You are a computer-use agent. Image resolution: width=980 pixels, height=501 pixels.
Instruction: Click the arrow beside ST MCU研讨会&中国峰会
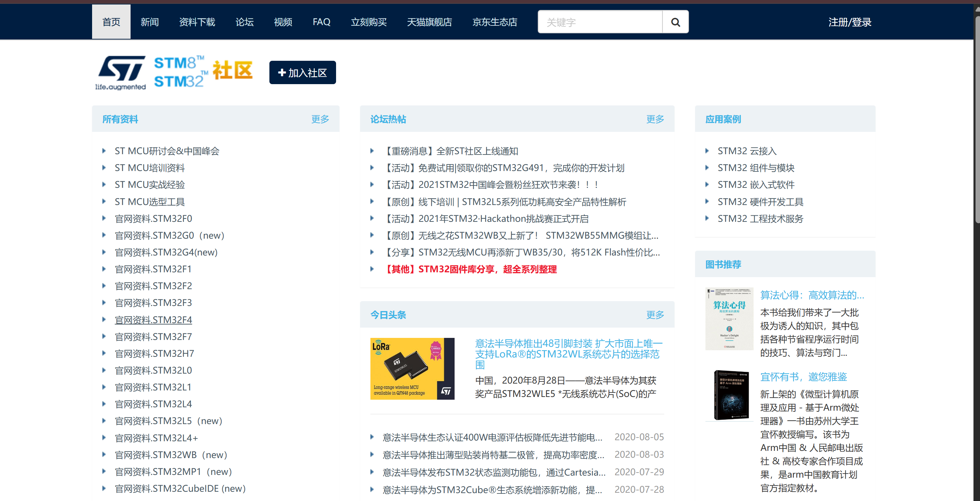coord(104,151)
